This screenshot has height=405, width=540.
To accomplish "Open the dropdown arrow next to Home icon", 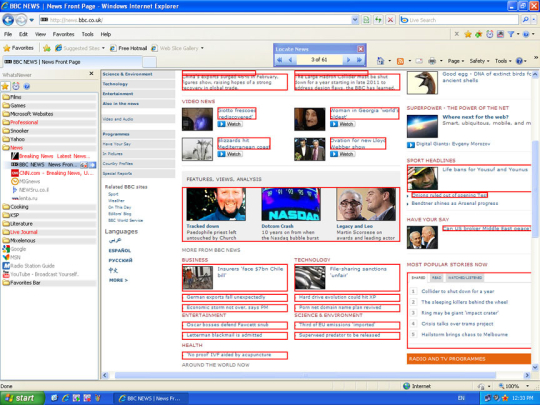I will click(x=390, y=61).
